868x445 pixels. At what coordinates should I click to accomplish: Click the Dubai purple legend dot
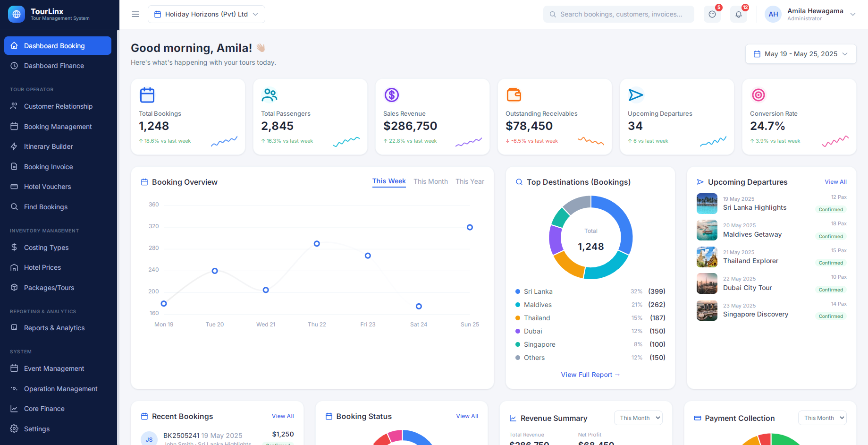518,331
